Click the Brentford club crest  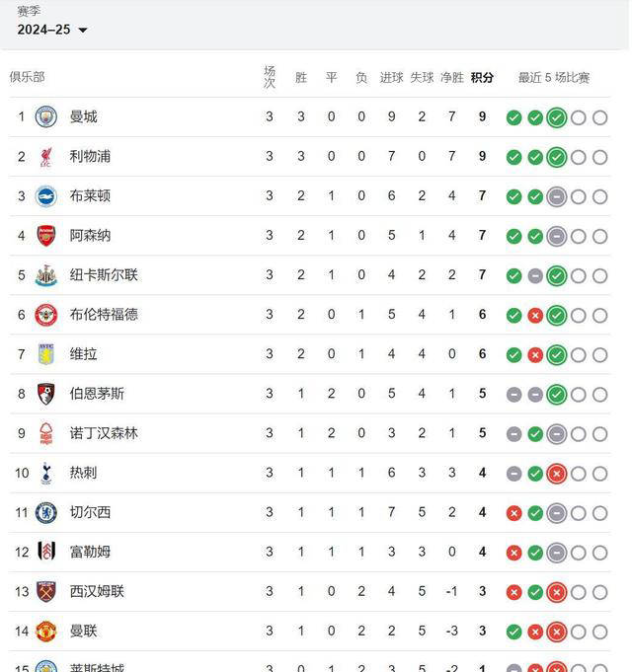pos(45,315)
